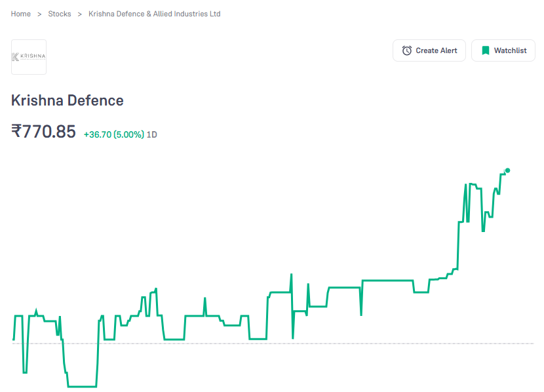Add Krishna Defence to Watchlist
This screenshot has height=392, width=544.
[x=503, y=50]
